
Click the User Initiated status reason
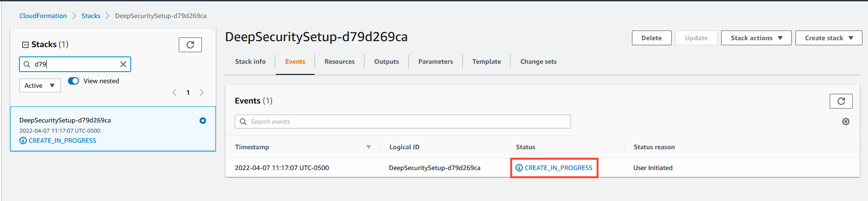click(x=653, y=168)
